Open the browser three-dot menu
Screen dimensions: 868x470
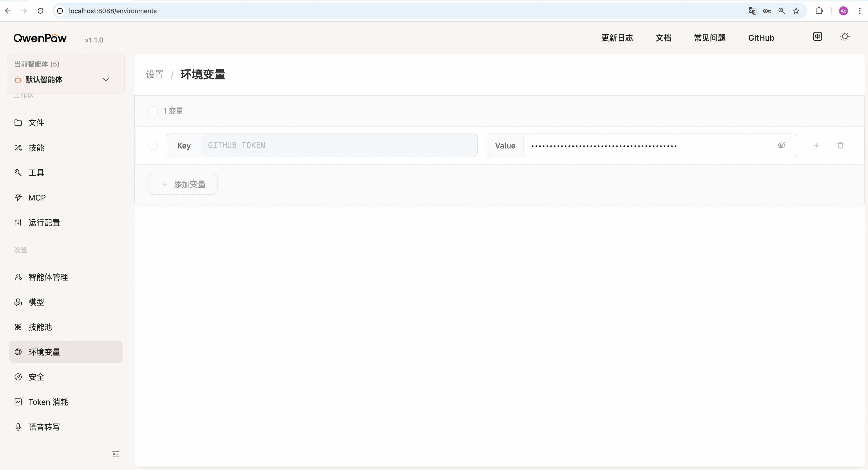click(x=860, y=11)
